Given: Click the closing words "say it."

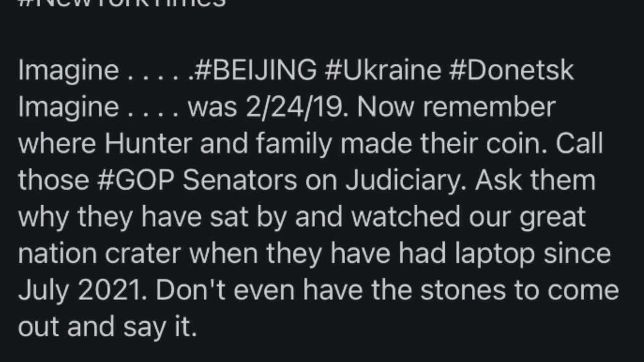Looking at the screenshot, I should (x=160, y=328).
